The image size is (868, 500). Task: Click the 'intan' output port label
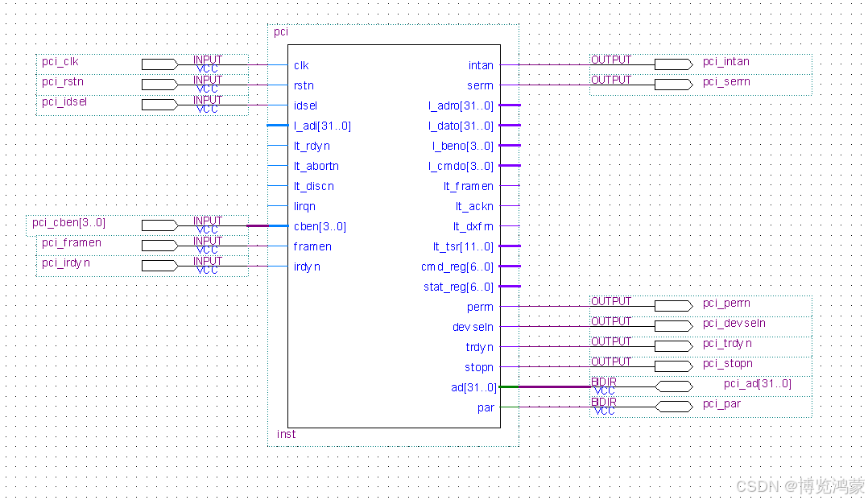[x=481, y=65]
